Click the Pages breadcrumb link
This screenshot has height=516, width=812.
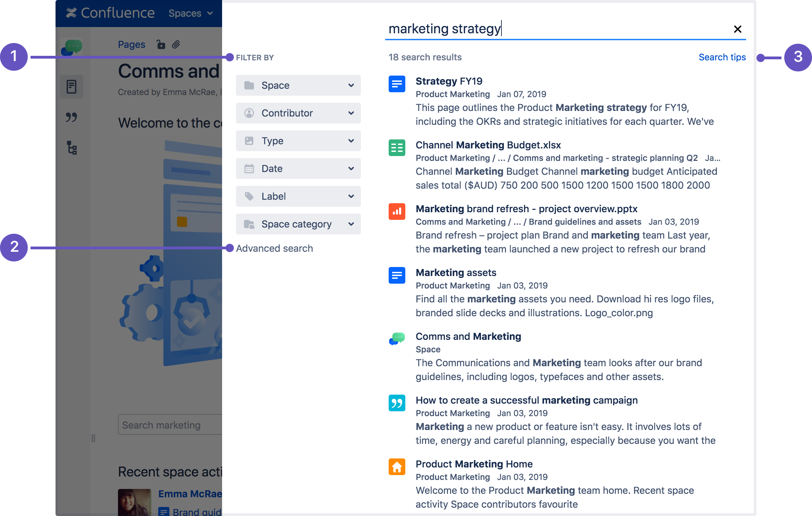132,44
